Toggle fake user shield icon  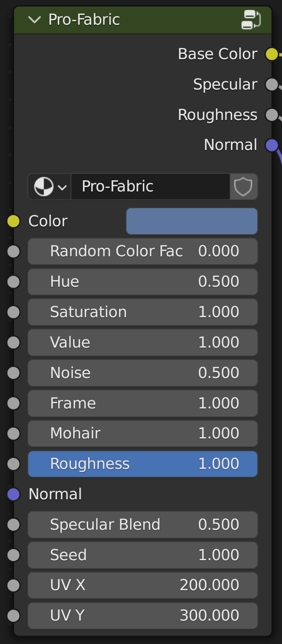pyautogui.click(x=243, y=187)
